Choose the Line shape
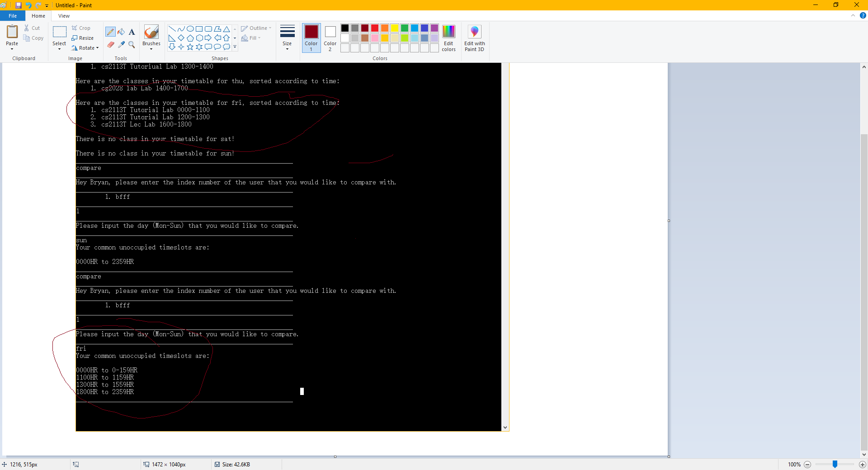 172,28
